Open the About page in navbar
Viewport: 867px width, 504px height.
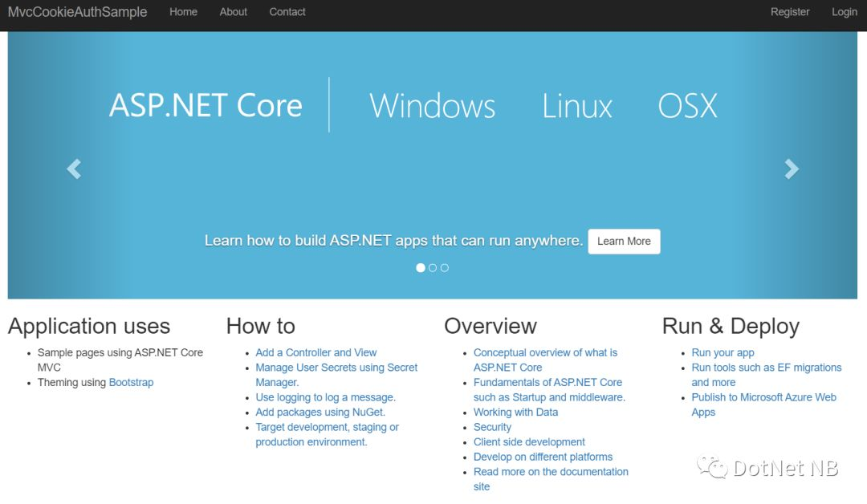234,12
